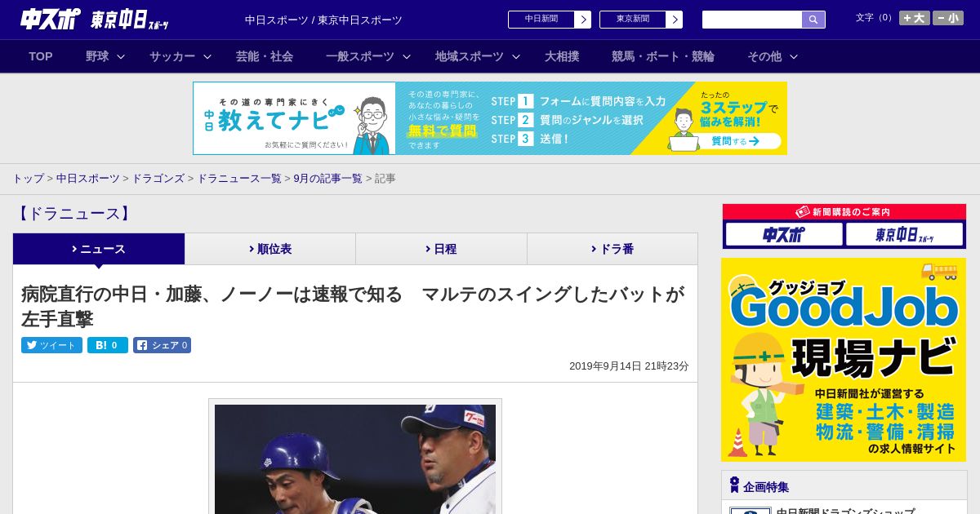Expand the その他 navigation dropdown
The width and height of the screenshot is (980, 514).
tap(773, 56)
